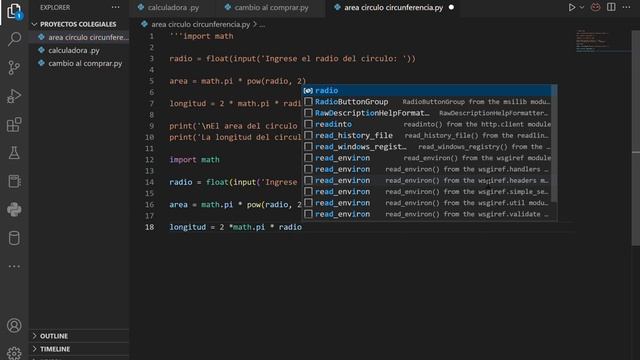Open cambio al comprar.py in explorer
The height and width of the screenshot is (360, 640).
(x=79, y=63)
